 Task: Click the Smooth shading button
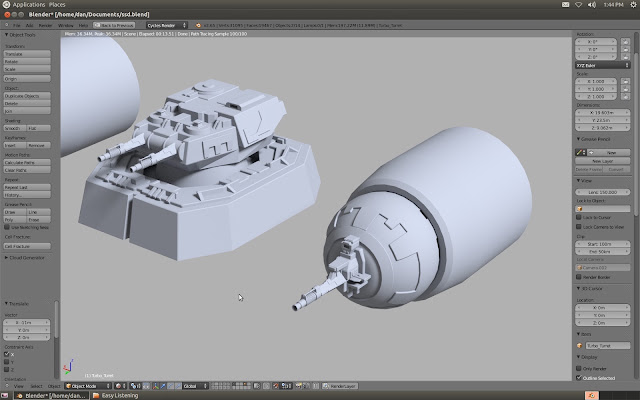(x=15, y=128)
